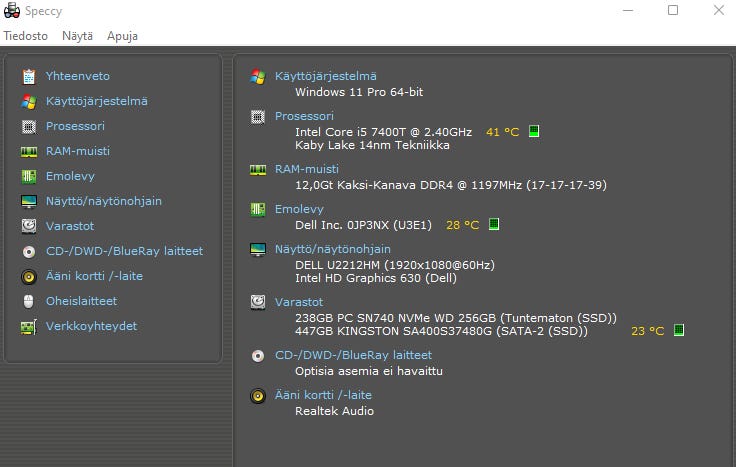The width and height of the screenshot is (736, 467).
Task: Open the Tiedosto menu
Action: [x=25, y=36]
